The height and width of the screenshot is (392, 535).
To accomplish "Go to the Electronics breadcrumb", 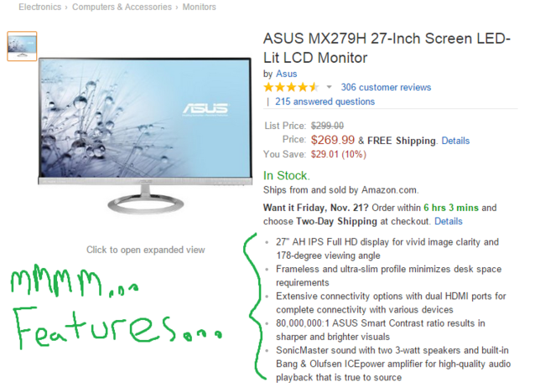I will click(x=40, y=7).
